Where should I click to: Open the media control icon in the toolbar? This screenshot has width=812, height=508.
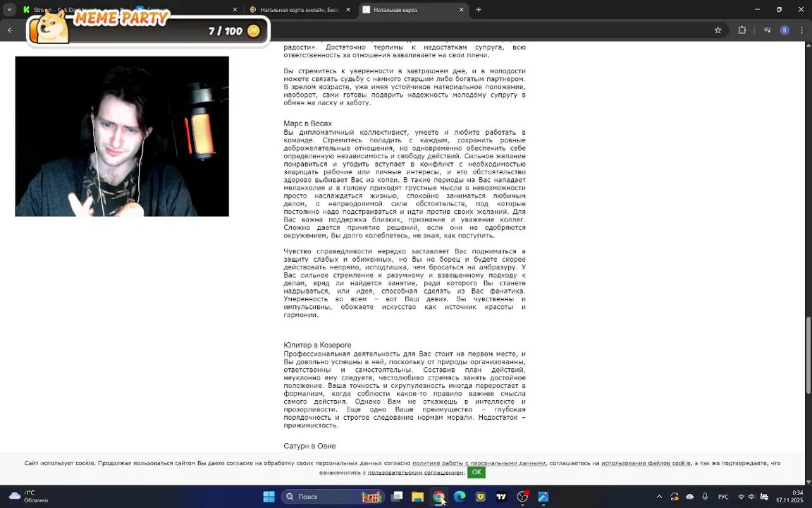767,30
